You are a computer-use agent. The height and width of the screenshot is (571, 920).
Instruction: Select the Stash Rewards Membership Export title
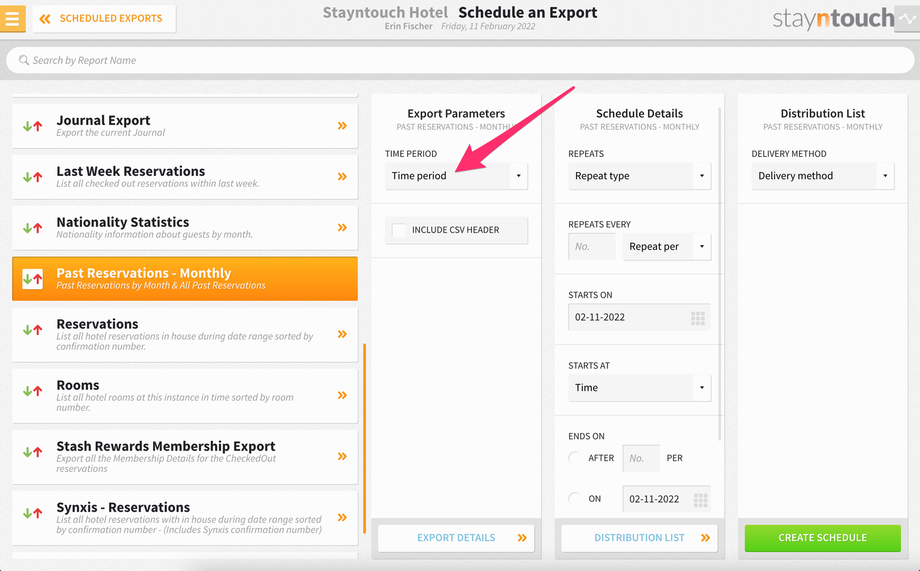coord(166,446)
